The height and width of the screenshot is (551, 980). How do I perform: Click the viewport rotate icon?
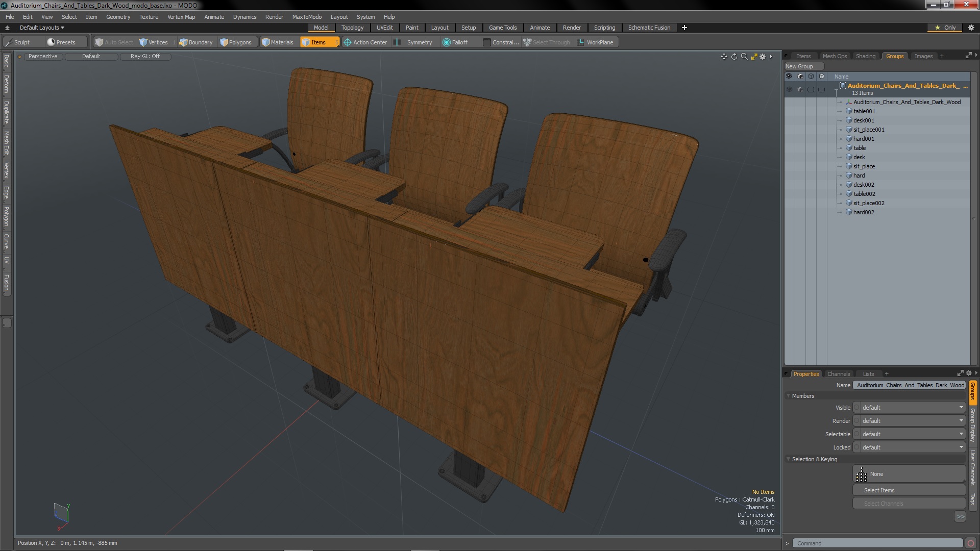pyautogui.click(x=734, y=57)
